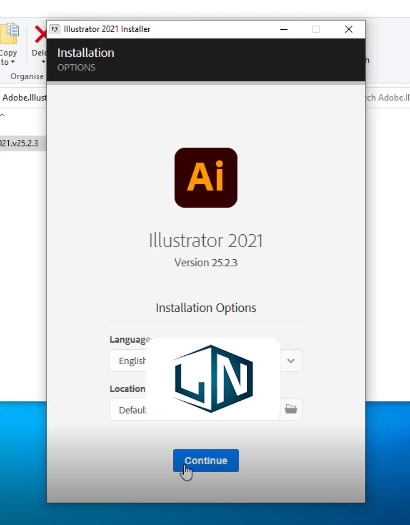
Task: Click the installer title bar app icon
Action: (x=55, y=29)
